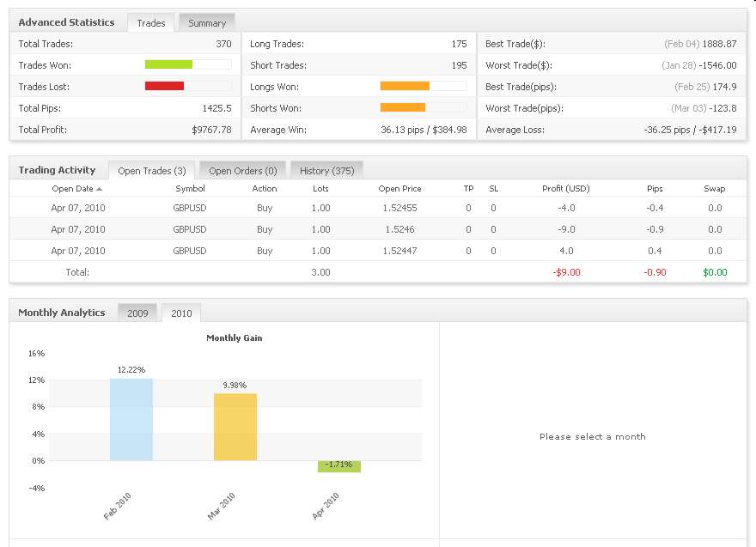
Task: Click the Mar 2010 yellow gain bar
Action: click(235, 427)
